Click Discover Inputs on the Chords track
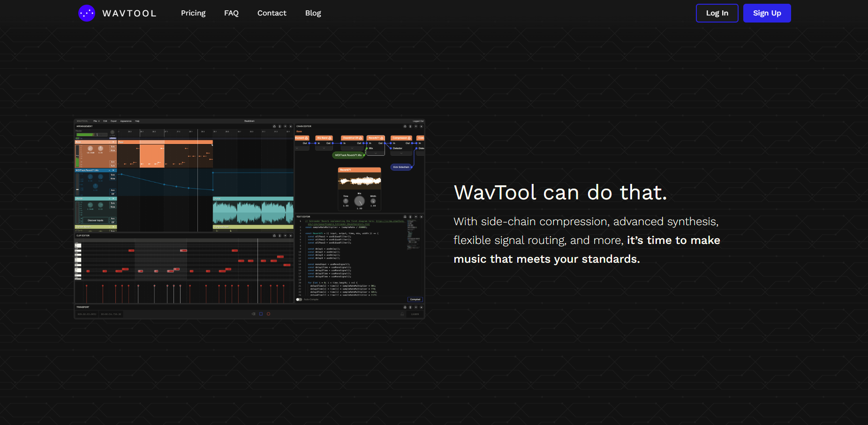Image resolution: width=868 pixels, height=425 pixels. [x=96, y=220]
